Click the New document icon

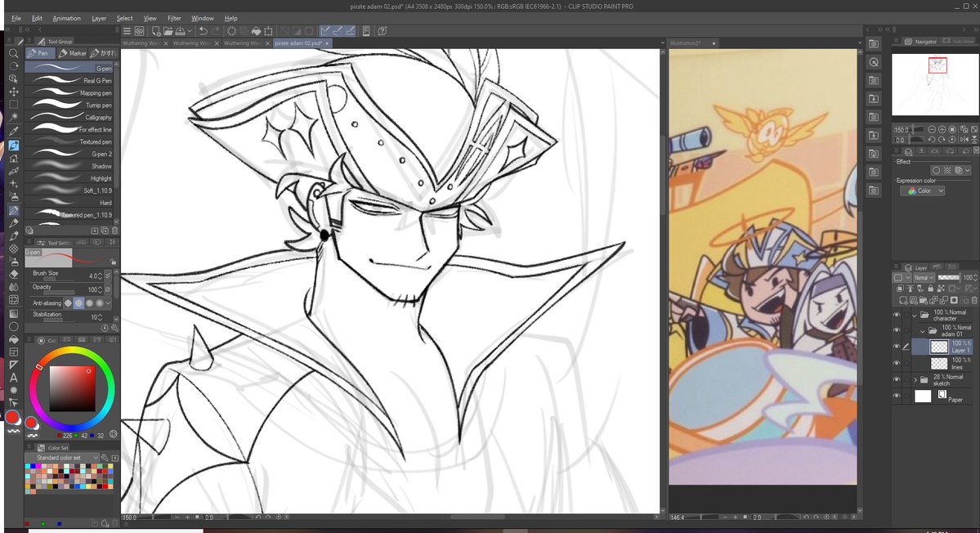click(155, 30)
